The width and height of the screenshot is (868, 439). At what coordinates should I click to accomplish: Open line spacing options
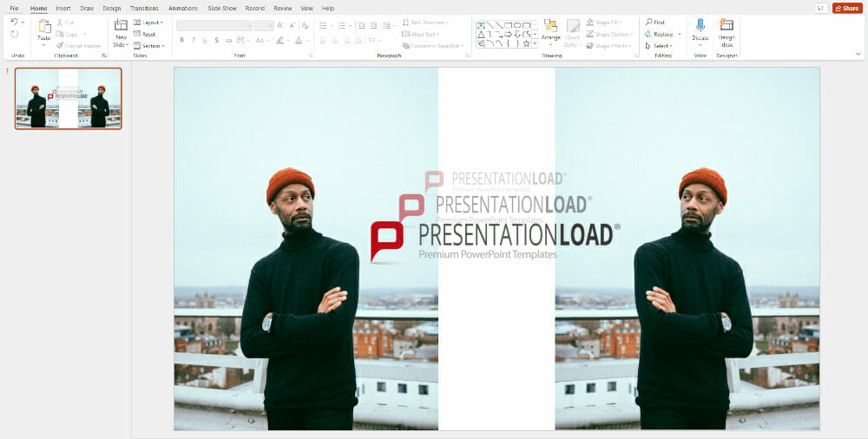tap(389, 25)
